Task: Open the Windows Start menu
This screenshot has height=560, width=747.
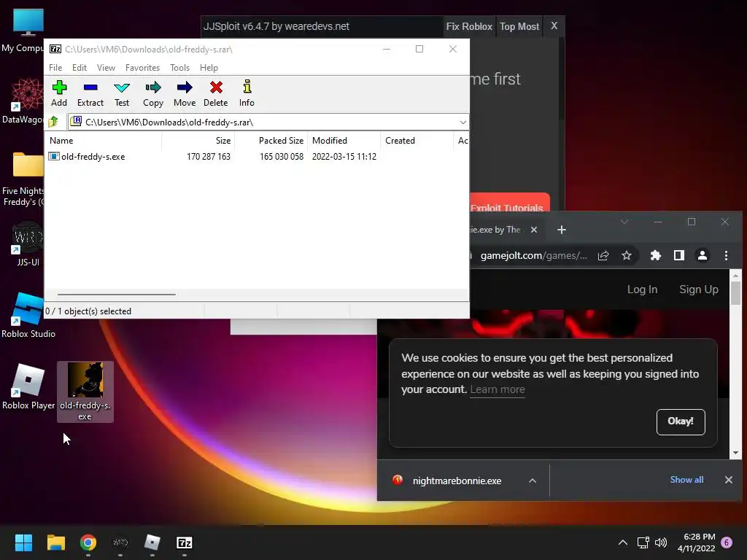Action: click(x=23, y=542)
